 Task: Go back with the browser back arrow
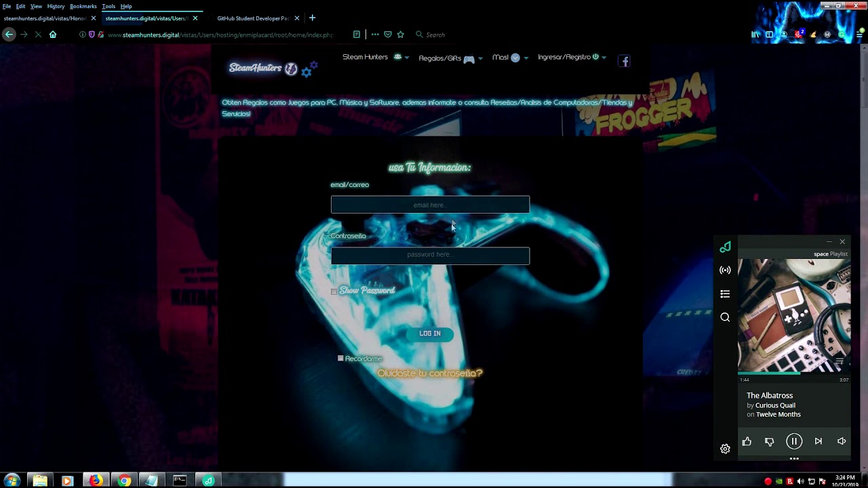pos(9,35)
